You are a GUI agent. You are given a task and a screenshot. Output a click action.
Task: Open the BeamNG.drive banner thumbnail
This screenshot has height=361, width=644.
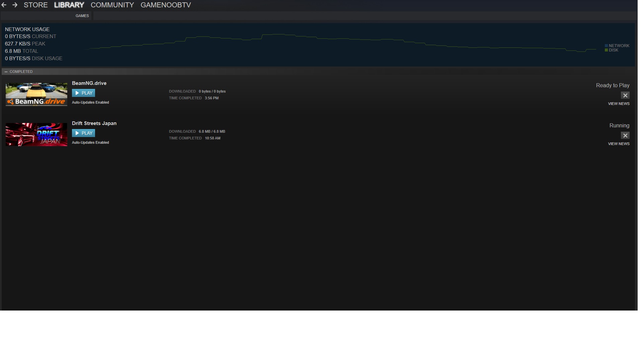coord(36,94)
